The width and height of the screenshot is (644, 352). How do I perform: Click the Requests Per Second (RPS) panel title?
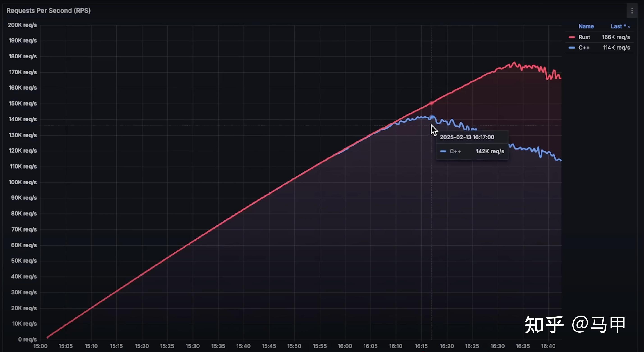click(x=48, y=11)
